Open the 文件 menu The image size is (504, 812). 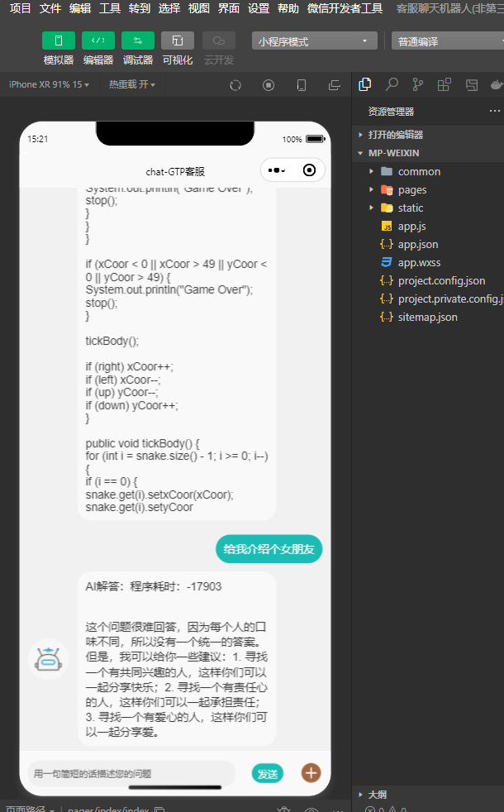(x=50, y=8)
